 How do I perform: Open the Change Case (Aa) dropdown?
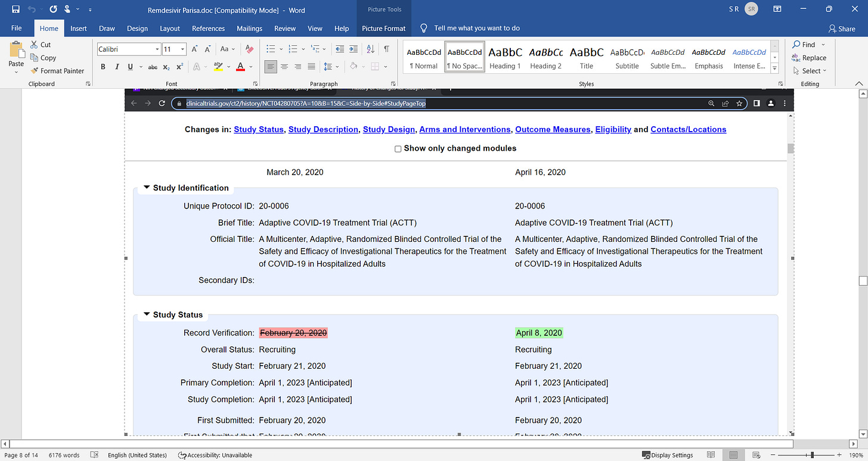click(x=227, y=49)
